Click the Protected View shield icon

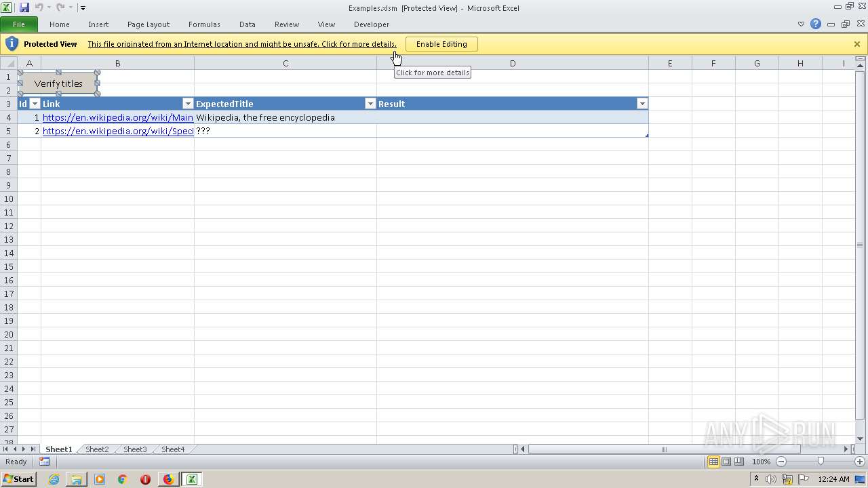[x=12, y=44]
